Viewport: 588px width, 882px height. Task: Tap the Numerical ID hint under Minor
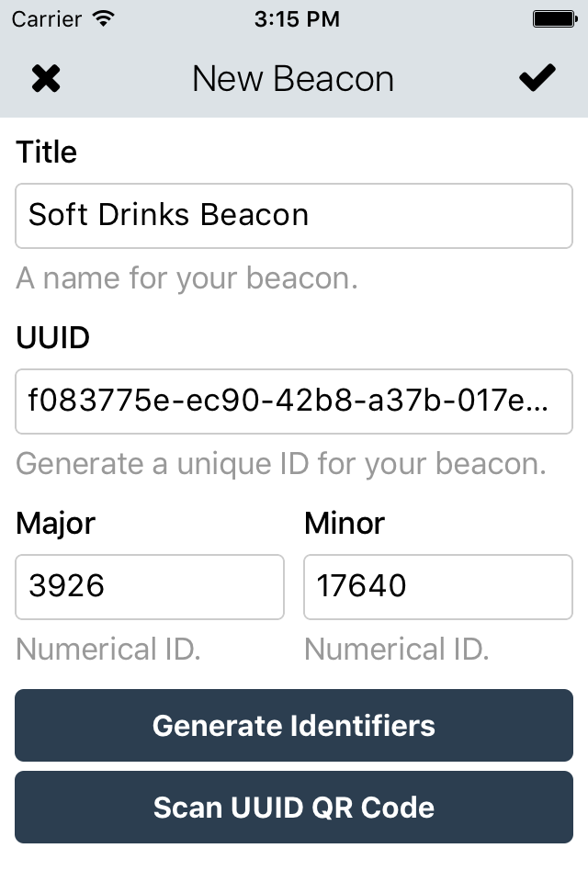tap(397, 649)
